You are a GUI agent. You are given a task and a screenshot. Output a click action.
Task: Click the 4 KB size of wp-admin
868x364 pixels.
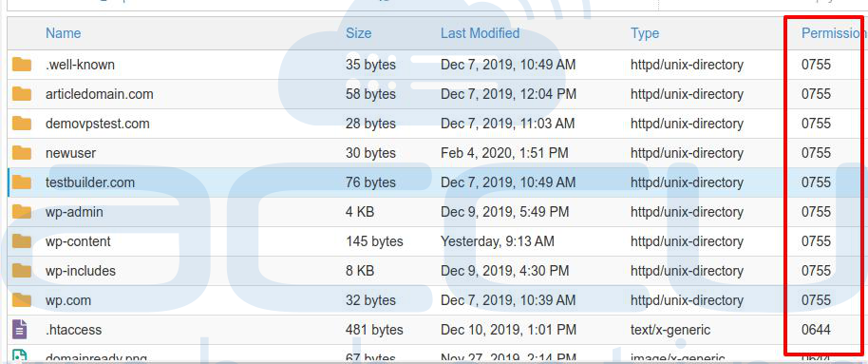coord(360,212)
